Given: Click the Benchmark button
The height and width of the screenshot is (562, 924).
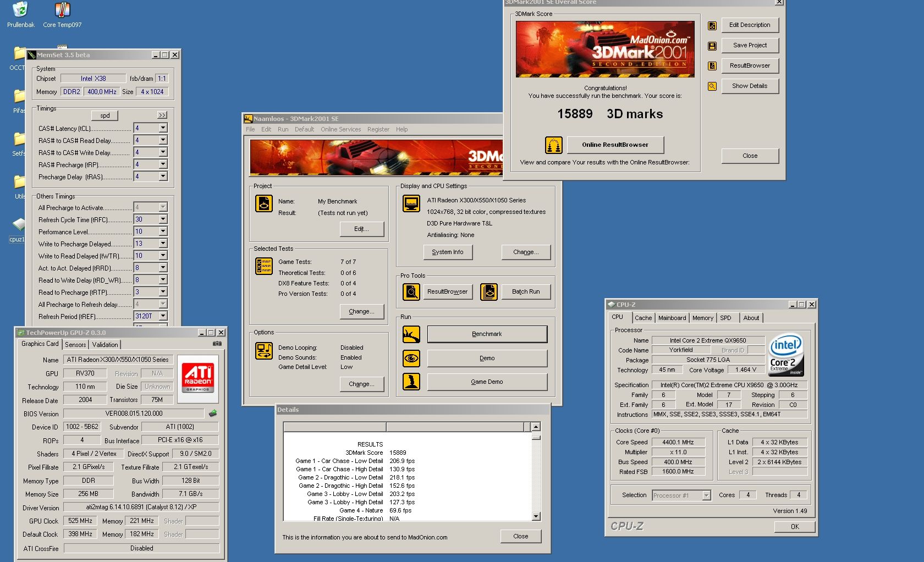Looking at the screenshot, I should 487,334.
